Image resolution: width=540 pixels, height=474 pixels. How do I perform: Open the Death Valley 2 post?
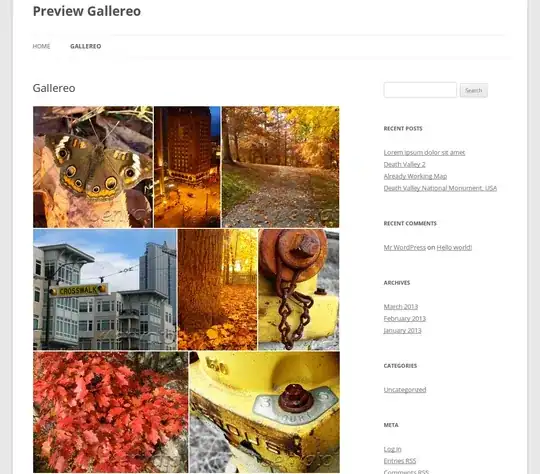coord(405,164)
